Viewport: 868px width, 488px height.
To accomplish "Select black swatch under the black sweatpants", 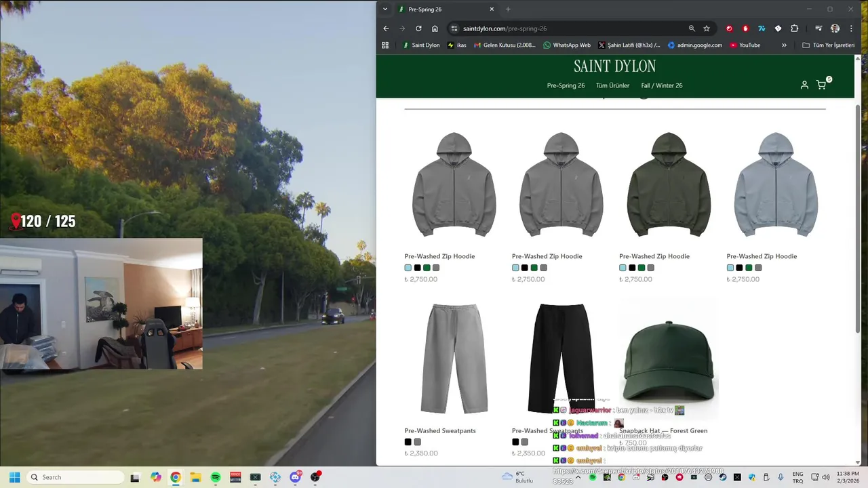I will click(515, 442).
